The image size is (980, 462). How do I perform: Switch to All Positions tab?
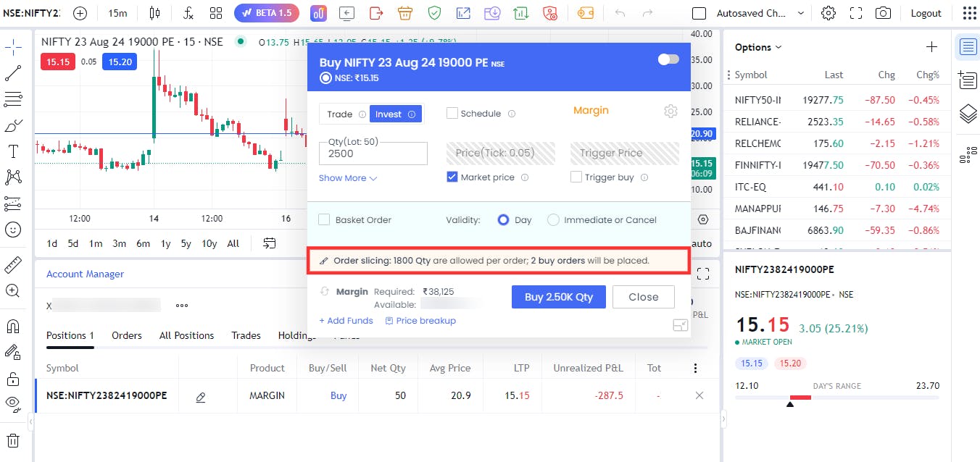pos(186,335)
